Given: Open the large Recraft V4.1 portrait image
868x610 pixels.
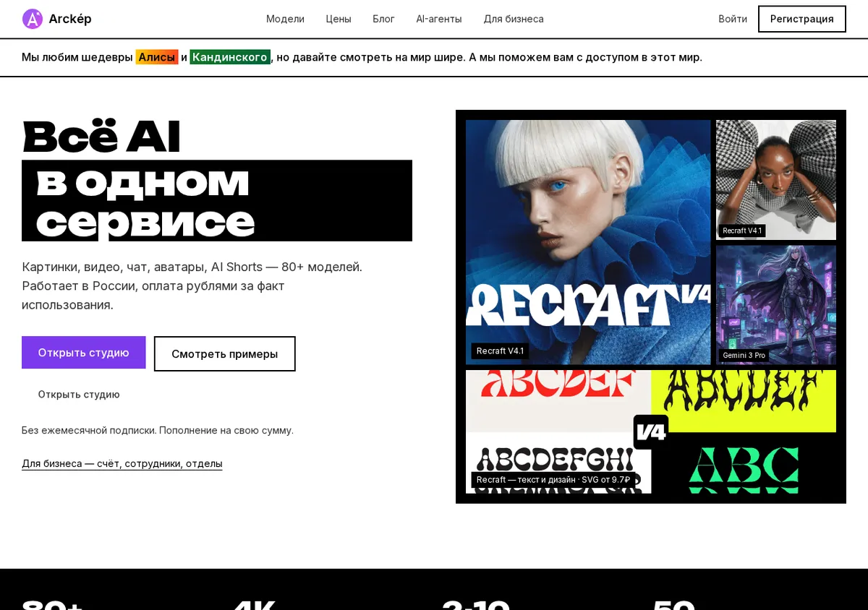Looking at the screenshot, I should tap(588, 242).
